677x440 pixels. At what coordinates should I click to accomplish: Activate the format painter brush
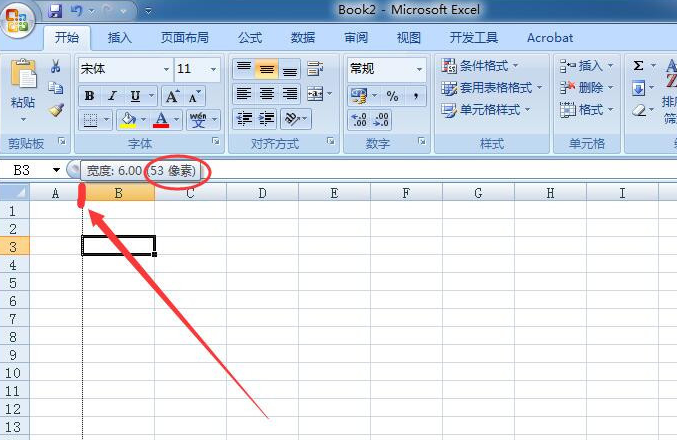[56, 110]
